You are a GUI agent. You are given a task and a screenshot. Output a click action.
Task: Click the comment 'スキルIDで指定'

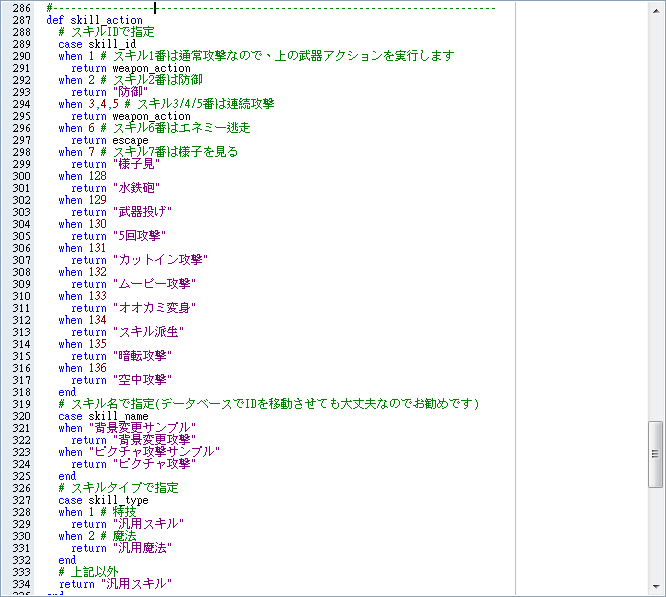coord(106,32)
